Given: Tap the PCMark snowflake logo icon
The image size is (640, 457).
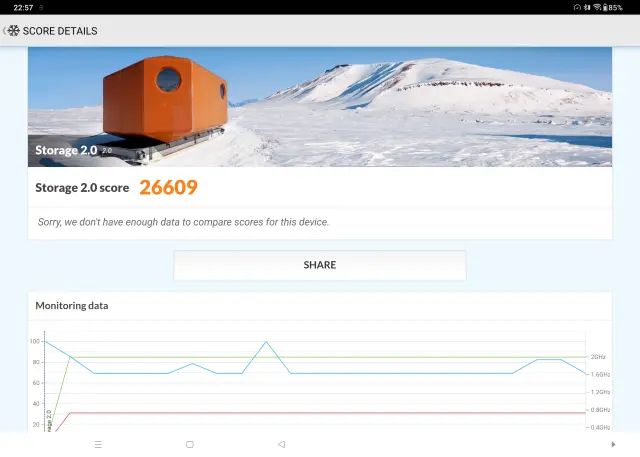Looking at the screenshot, I should point(14,31).
